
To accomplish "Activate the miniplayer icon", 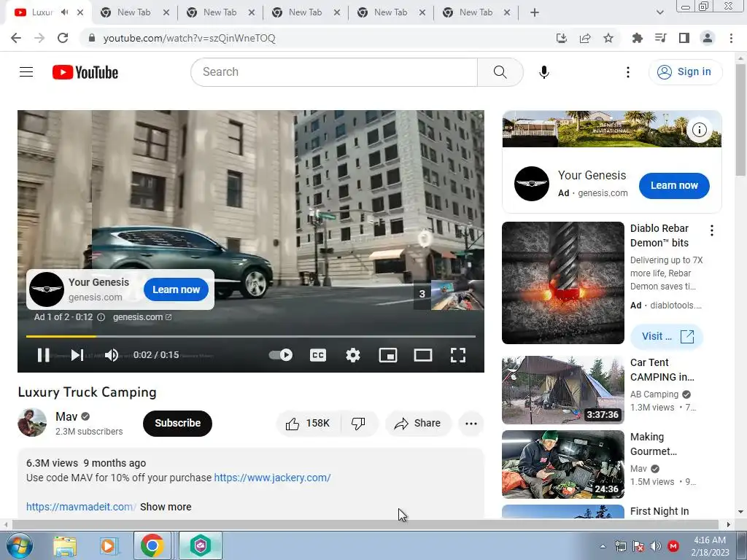I will (388, 355).
